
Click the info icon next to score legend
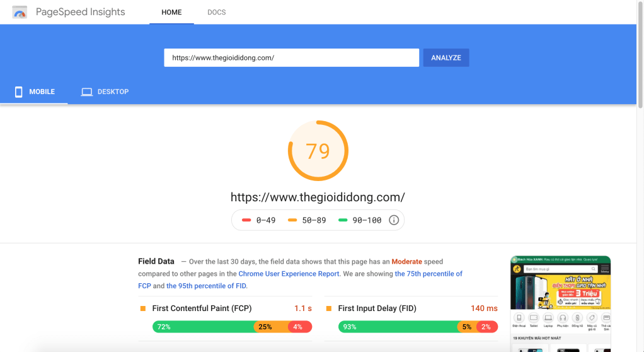394,220
